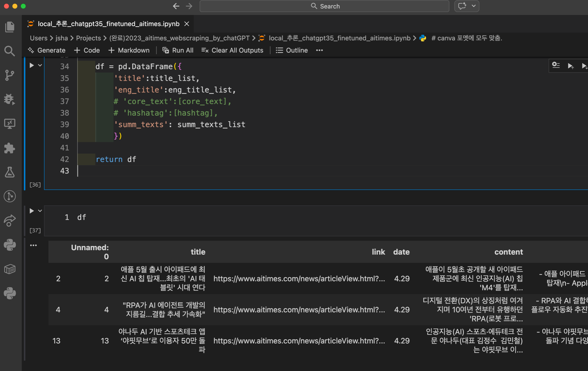Click the 'date' column header
The image size is (588, 371).
pyautogui.click(x=401, y=252)
